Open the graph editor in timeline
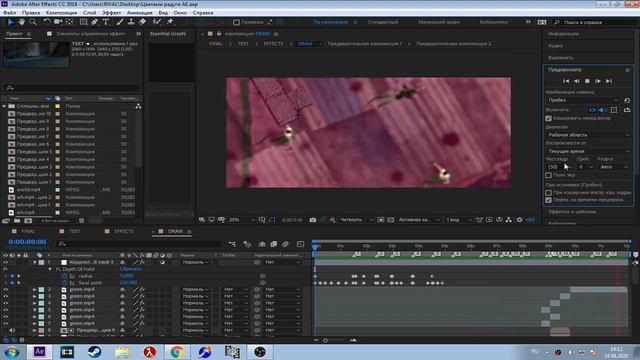The width and height of the screenshot is (640, 360). [300, 244]
